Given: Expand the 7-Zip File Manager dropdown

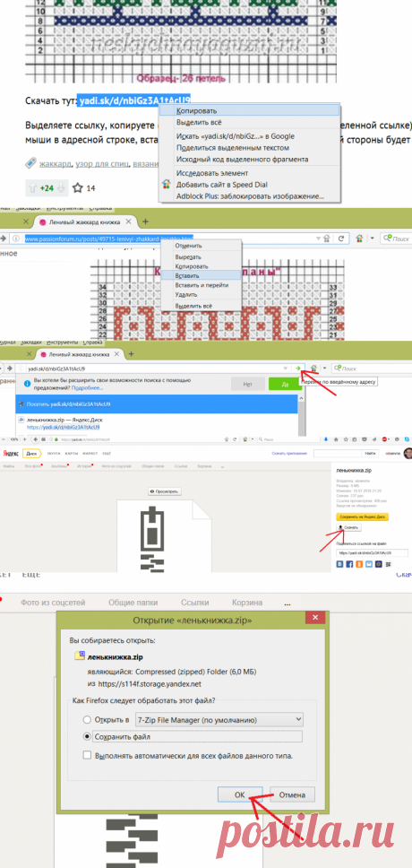Looking at the screenshot, I should [299, 720].
